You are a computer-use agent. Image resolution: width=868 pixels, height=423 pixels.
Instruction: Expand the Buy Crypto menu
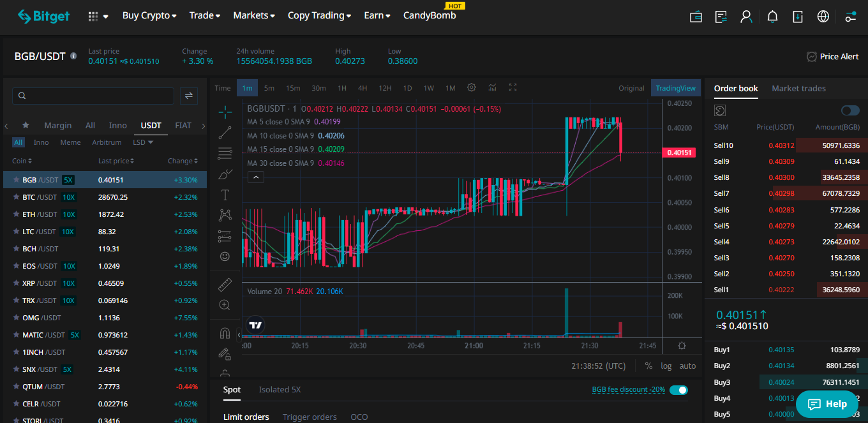149,15
